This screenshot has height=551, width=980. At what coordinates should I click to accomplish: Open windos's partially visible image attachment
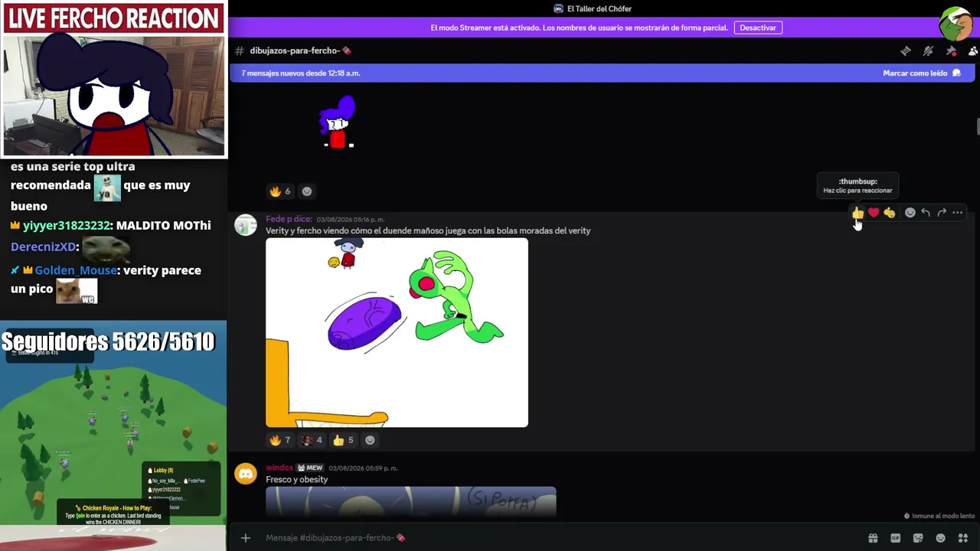(x=411, y=501)
